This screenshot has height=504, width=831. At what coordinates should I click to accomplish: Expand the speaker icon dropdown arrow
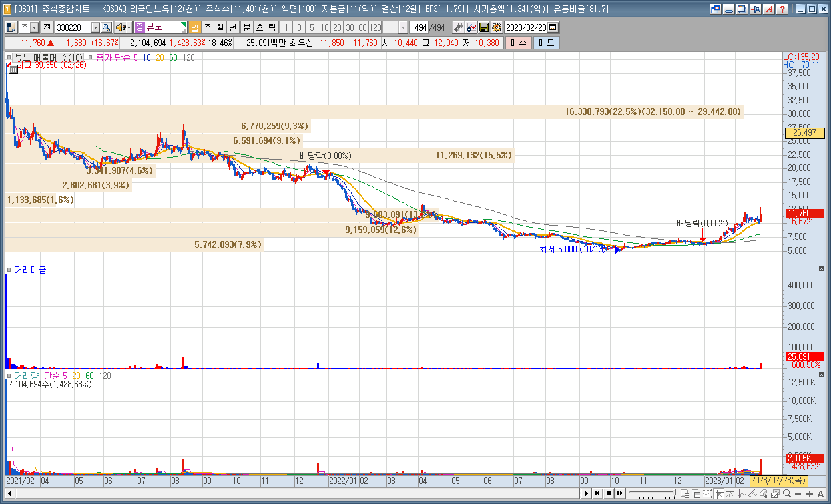pyautogui.click(x=129, y=27)
